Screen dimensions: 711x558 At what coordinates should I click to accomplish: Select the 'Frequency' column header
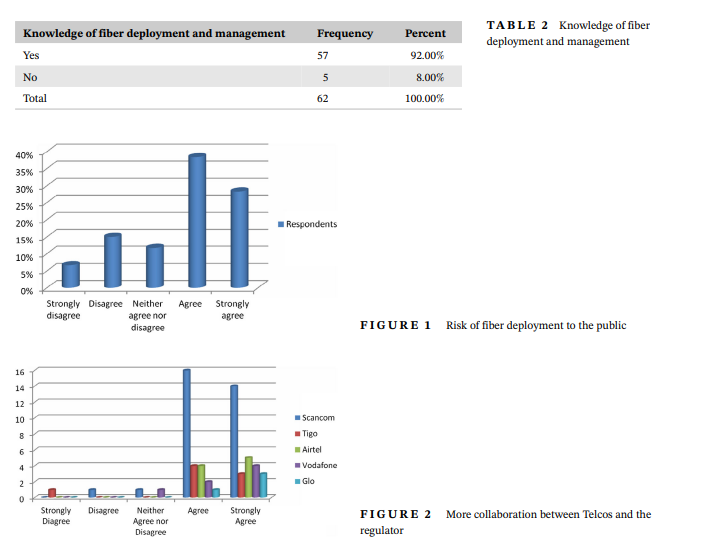point(345,34)
